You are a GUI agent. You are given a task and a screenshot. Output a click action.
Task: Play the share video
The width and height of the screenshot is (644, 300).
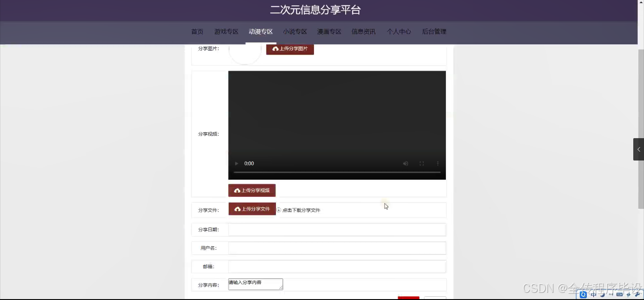point(237,164)
